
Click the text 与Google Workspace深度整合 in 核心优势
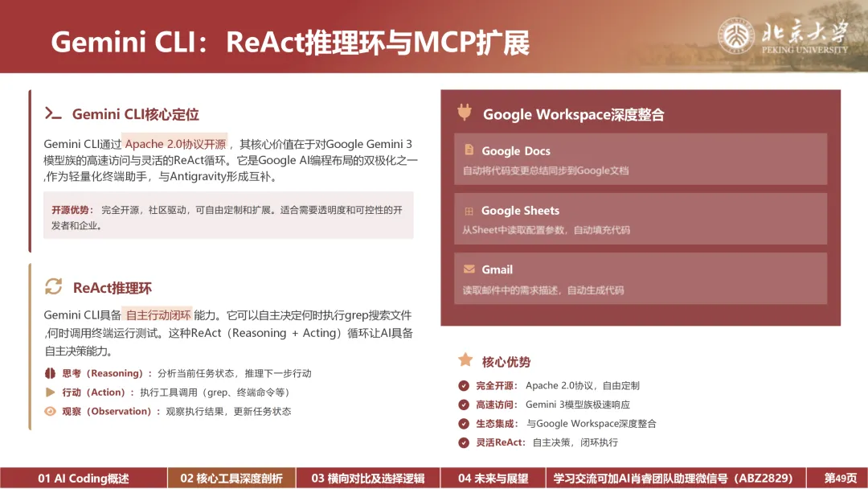(592, 424)
